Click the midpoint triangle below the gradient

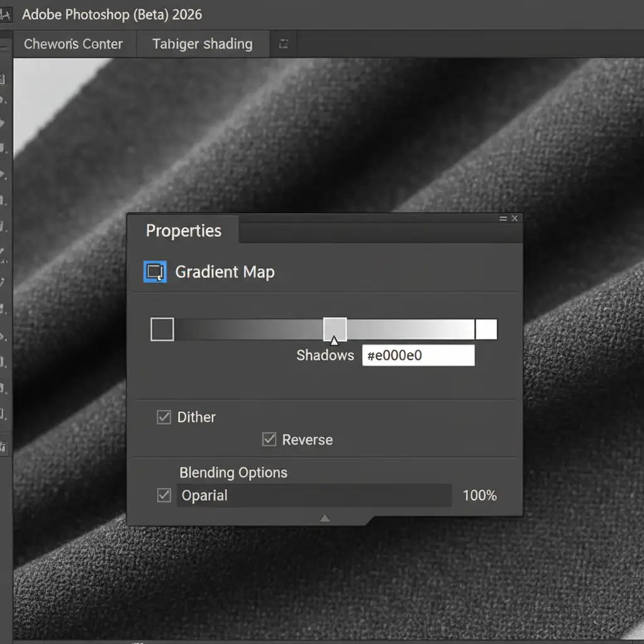pyautogui.click(x=334, y=341)
